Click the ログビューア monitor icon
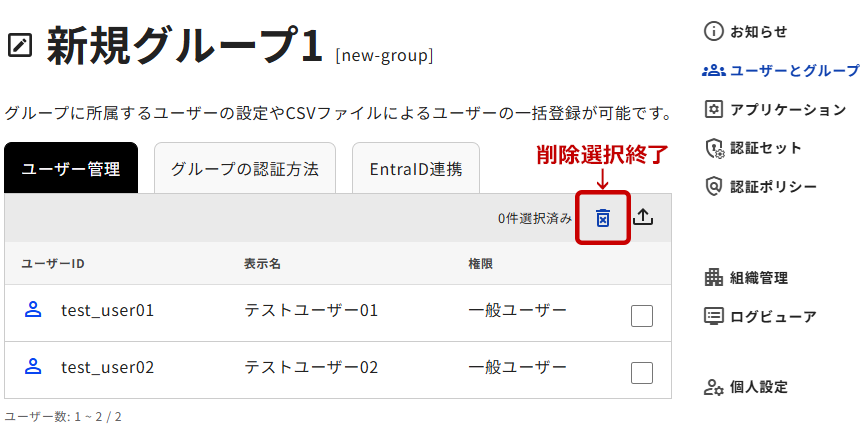 click(x=713, y=316)
